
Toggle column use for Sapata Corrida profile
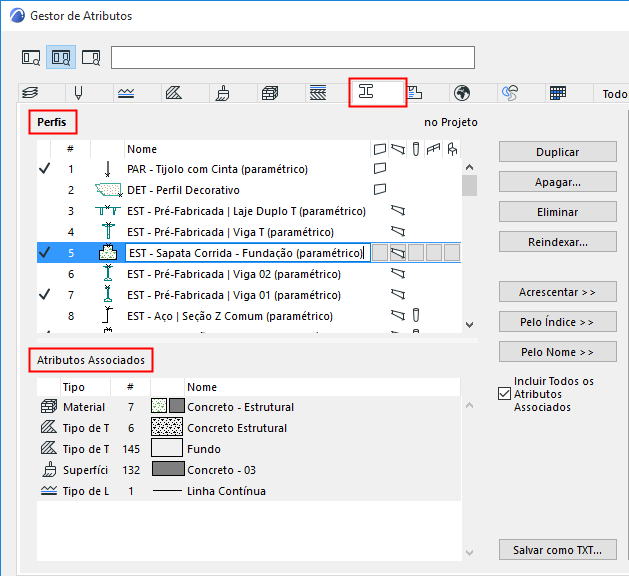pyautogui.click(x=416, y=253)
